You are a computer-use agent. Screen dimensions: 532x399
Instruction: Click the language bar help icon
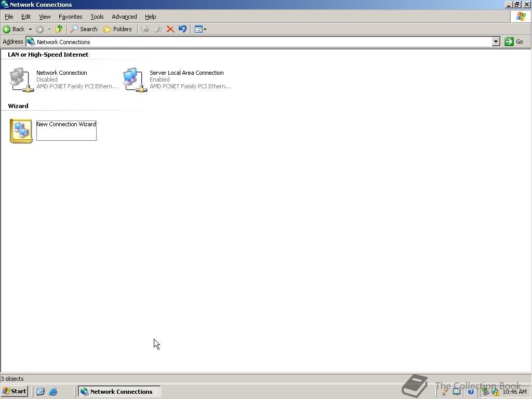pyautogui.click(x=471, y=392)
